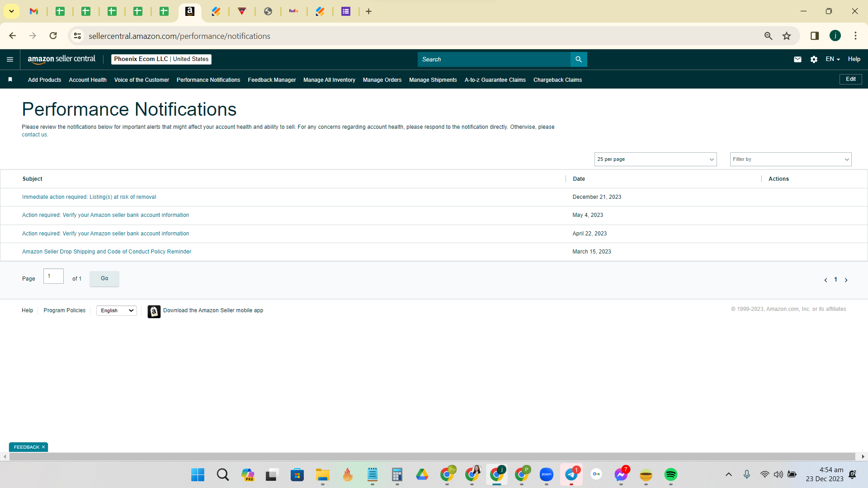Click the Amazon Seller Central logo
The height and width of the screenshot is (488, 868).
point(61,59)
